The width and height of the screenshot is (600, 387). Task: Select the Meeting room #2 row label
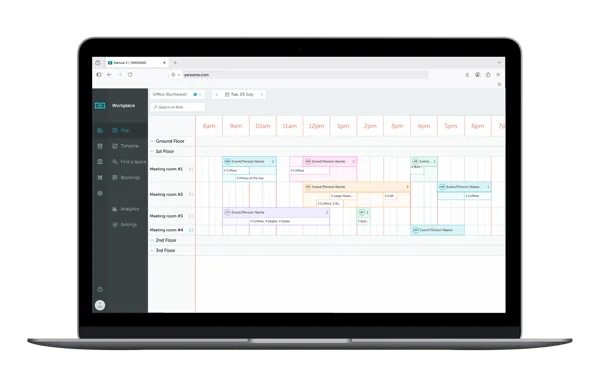coord(166,194)
